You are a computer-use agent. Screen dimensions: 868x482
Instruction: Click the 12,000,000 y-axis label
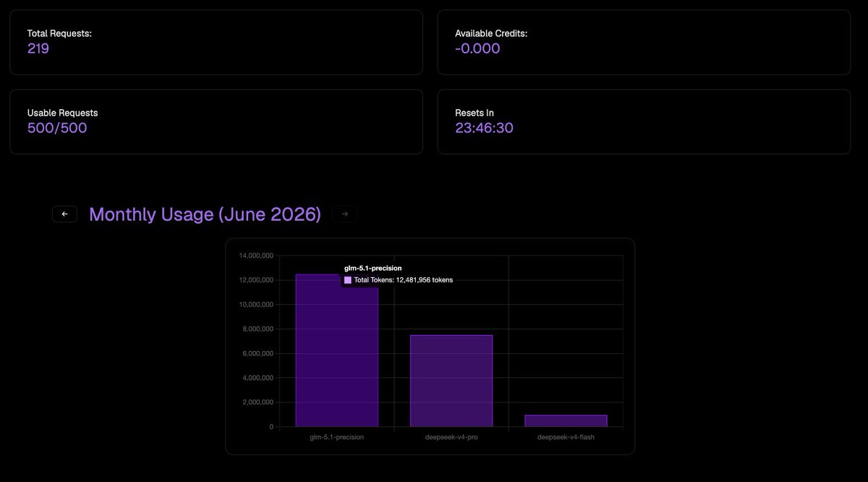click(x=255, y=280)
